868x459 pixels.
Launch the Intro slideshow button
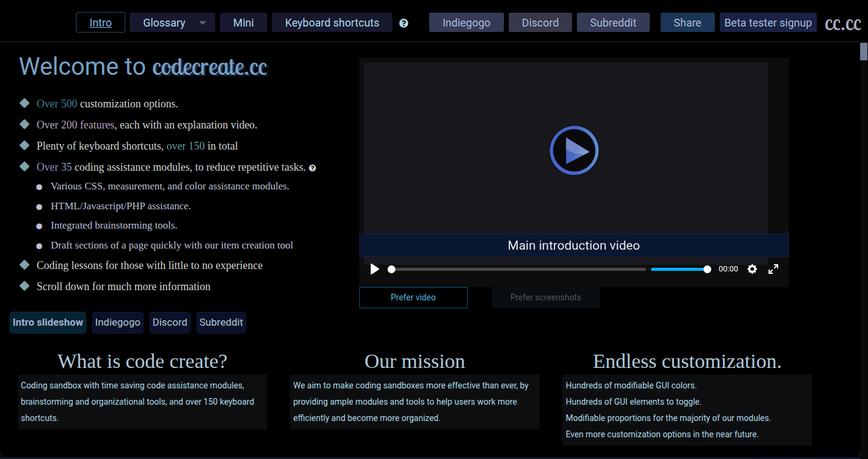(x=48, y=323)
